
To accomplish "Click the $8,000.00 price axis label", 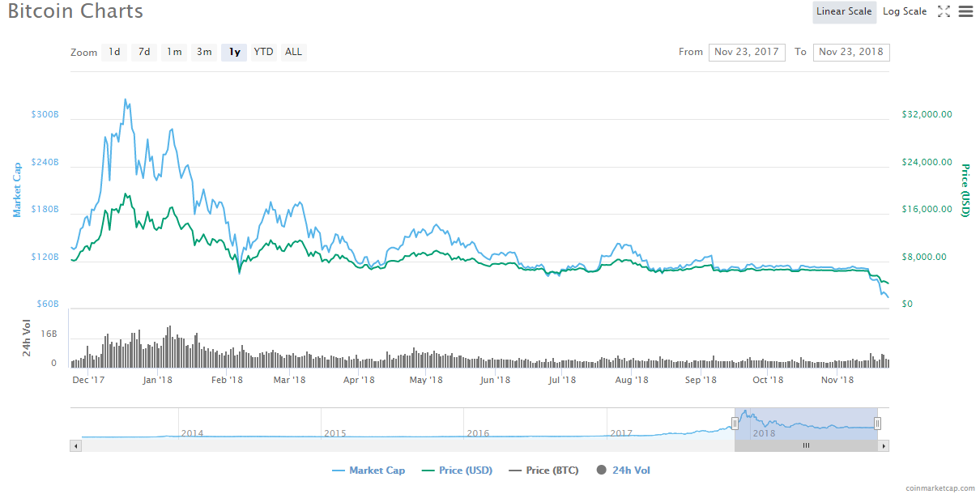I will (924, 257).
